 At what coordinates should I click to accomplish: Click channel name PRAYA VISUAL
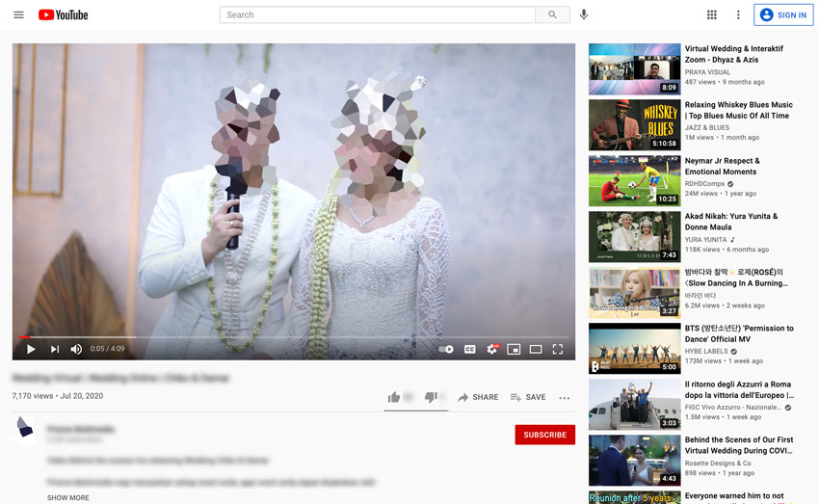tap(707, 72)
